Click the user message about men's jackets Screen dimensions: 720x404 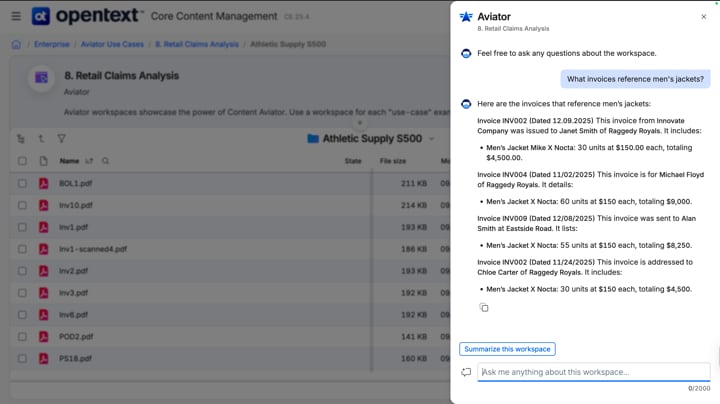coord(635,79)
